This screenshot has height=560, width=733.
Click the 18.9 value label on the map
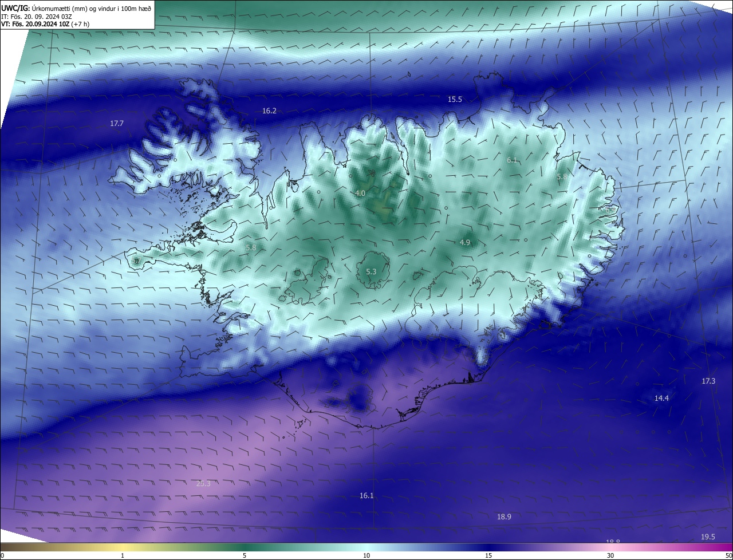[x=504, y=517]
